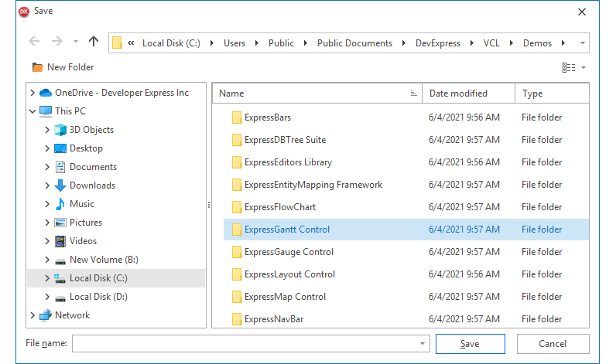
Task: Click the New Folder button
Action: [x=63, y=67]
